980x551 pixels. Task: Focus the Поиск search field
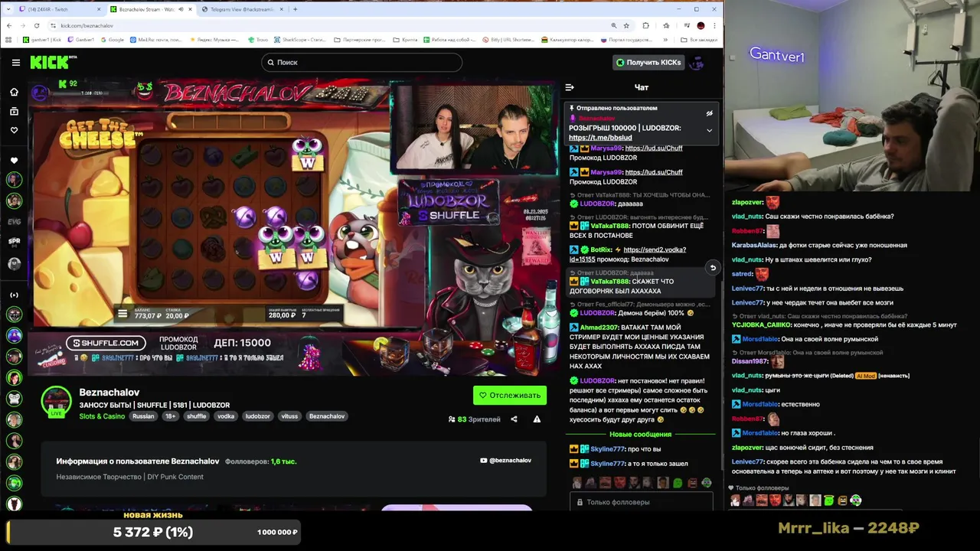[361, 62]
